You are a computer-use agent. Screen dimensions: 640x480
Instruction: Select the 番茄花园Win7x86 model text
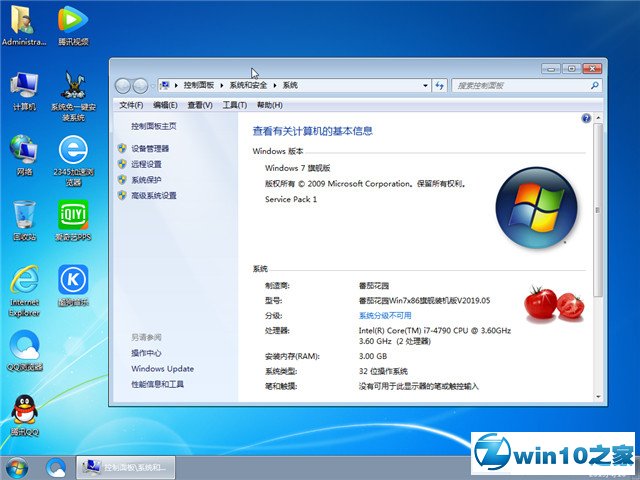(424, 300)
